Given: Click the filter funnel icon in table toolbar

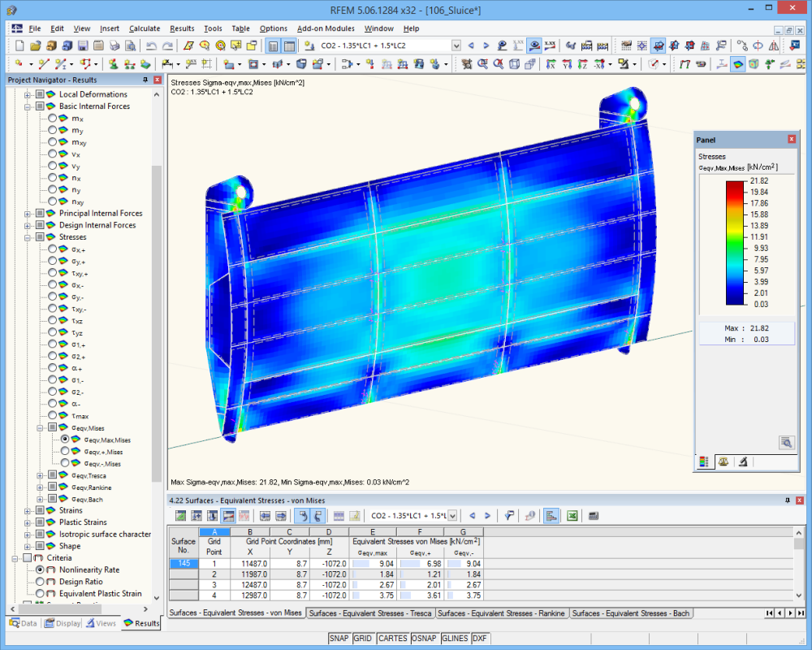Looking at the screenshot, I should point(509,516).
